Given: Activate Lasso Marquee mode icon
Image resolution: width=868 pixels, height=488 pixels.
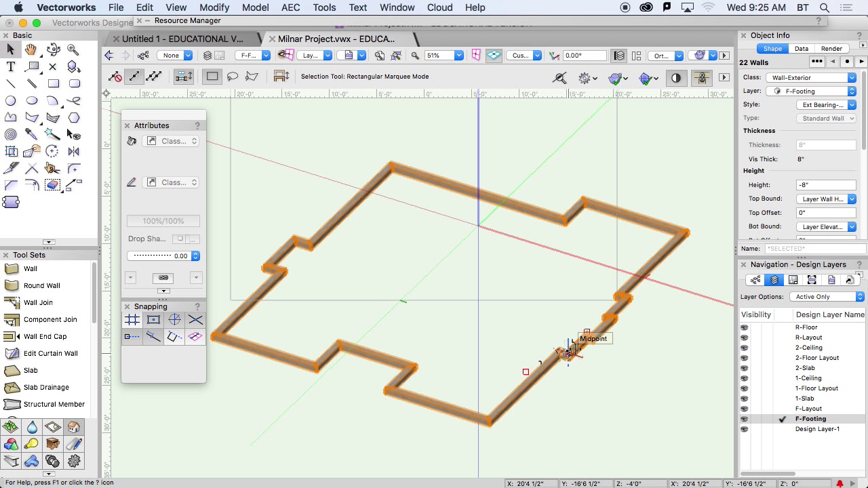Looking at the screenshot, I should click(x=232, y=77).
